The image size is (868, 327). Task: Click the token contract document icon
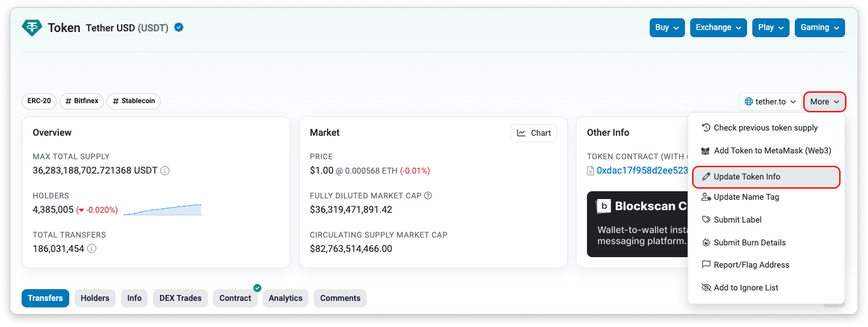click(x=591, y=171)
